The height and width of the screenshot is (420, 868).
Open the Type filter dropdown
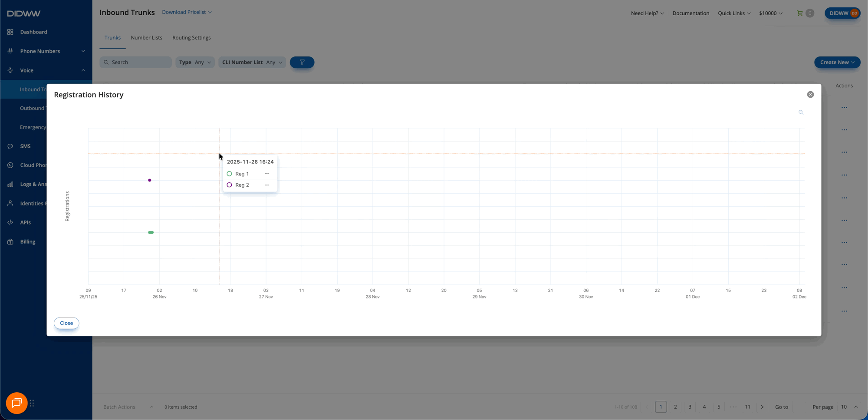pyautogui.click(x=195, y=63)
